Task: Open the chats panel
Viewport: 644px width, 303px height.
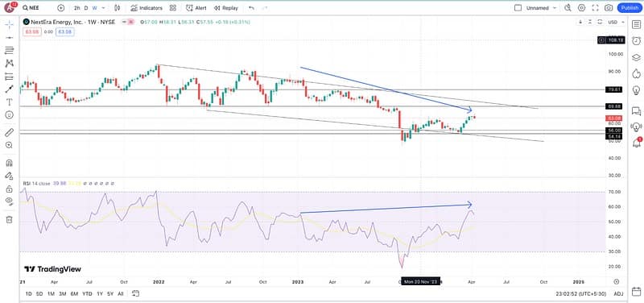Action: [636, 110]
